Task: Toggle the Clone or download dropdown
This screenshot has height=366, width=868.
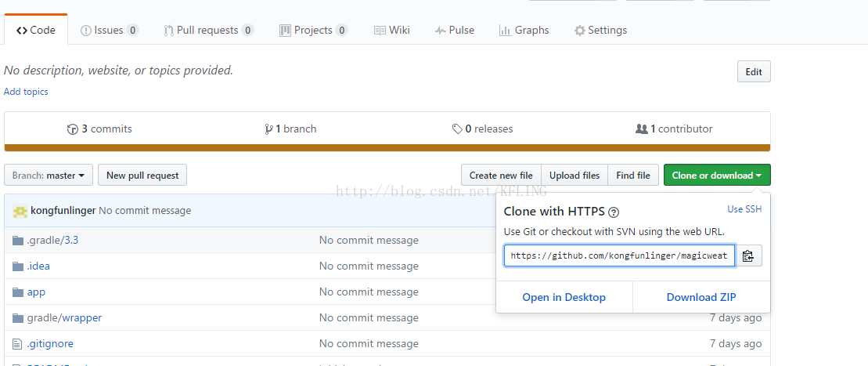Action: pos(716,176)
